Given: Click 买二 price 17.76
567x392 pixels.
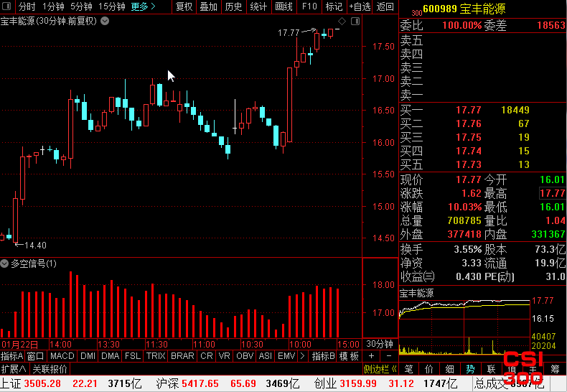Looking at the screenshot, I should pos(468,123).
